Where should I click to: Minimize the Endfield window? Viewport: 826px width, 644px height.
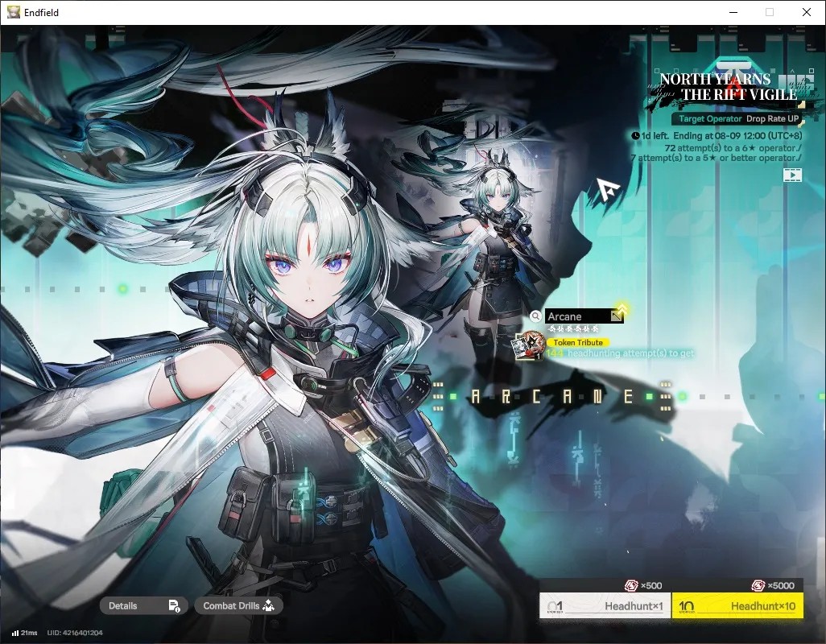click(x=733, y=12)
